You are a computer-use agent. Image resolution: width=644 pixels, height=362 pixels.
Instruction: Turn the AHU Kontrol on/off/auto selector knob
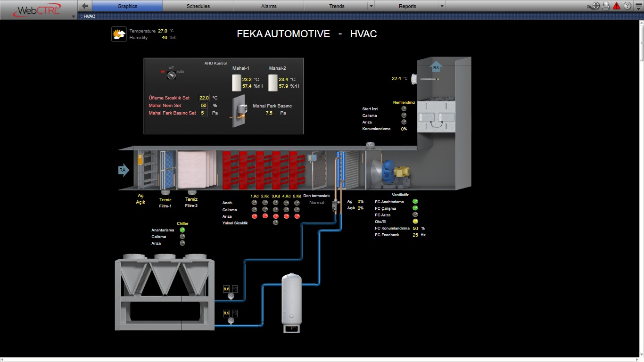pyautogui.click(x=172, y=74)
